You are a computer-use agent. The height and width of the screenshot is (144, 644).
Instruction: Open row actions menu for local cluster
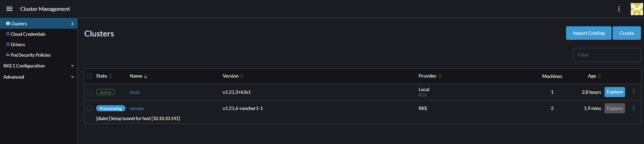point(634,92)
